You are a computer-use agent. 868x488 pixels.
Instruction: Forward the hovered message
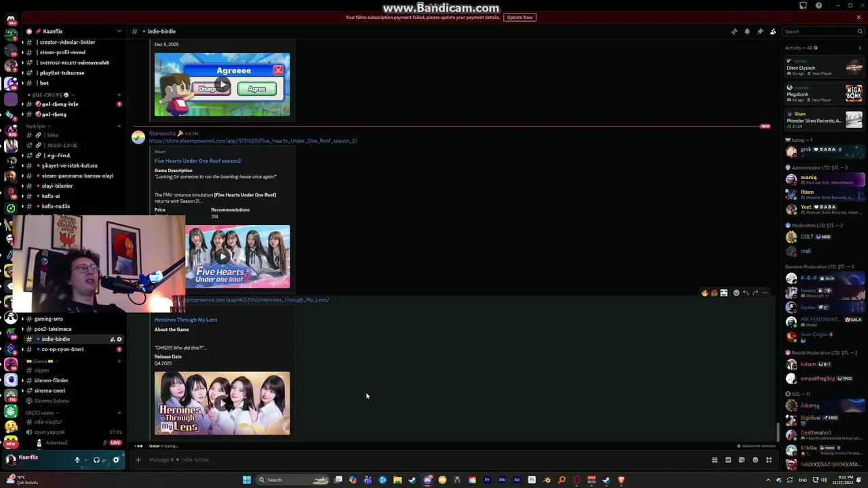[755, 293]
